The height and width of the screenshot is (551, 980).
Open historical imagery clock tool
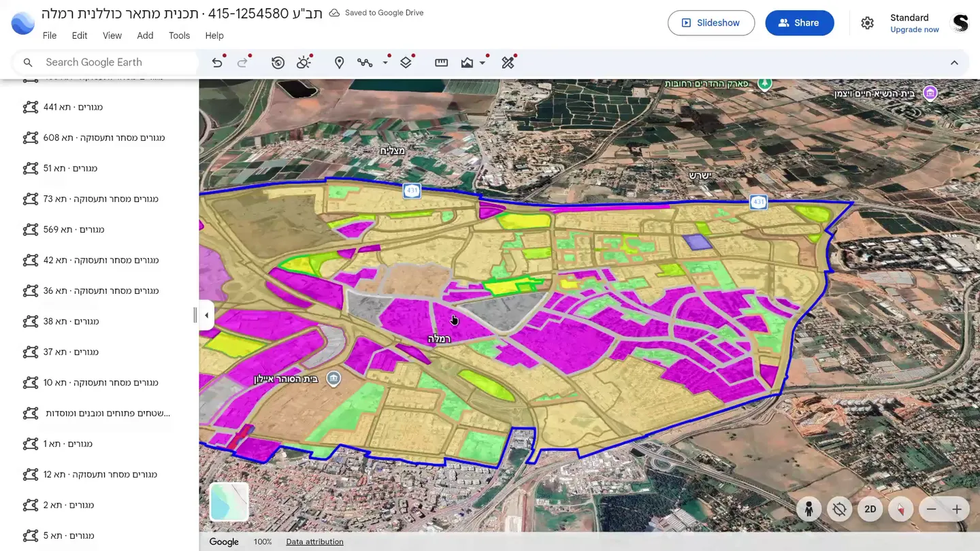point(278,63)
